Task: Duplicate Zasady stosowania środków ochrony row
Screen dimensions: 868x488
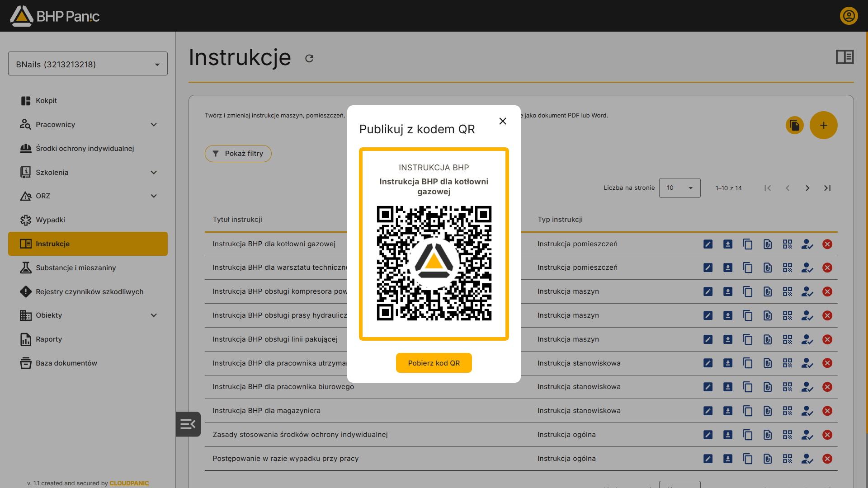Action: (x=748, y=435)
